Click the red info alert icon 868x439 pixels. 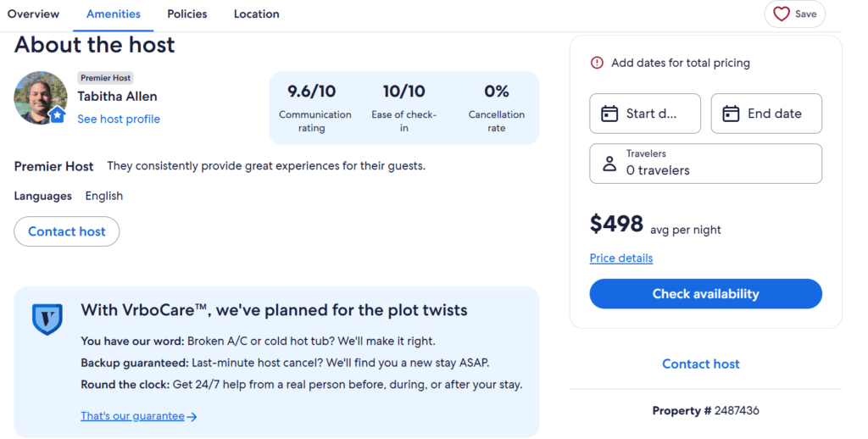(x=597, y=63)
